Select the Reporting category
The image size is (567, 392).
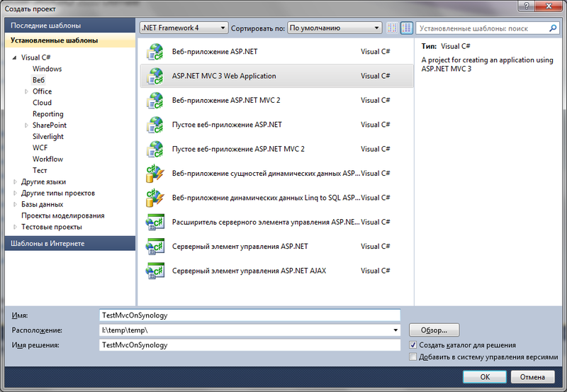click(x=47, y=114)
